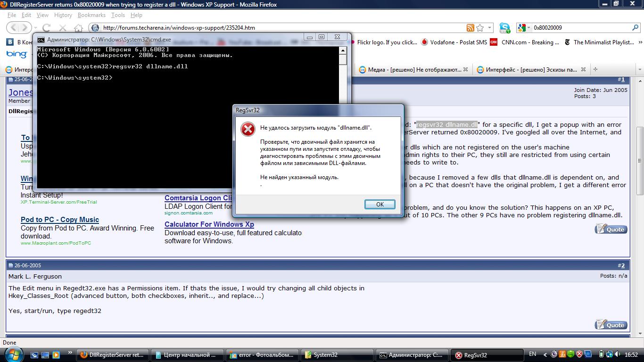Click the Firefox page vertical scrollbar thumb
The image size is (644, 362).
(640, 160)
